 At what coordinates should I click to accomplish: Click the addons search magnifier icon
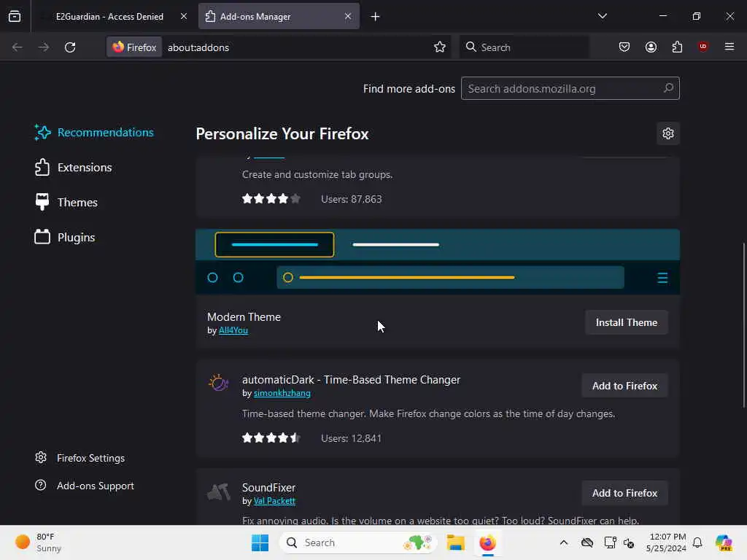click(668, 88)
